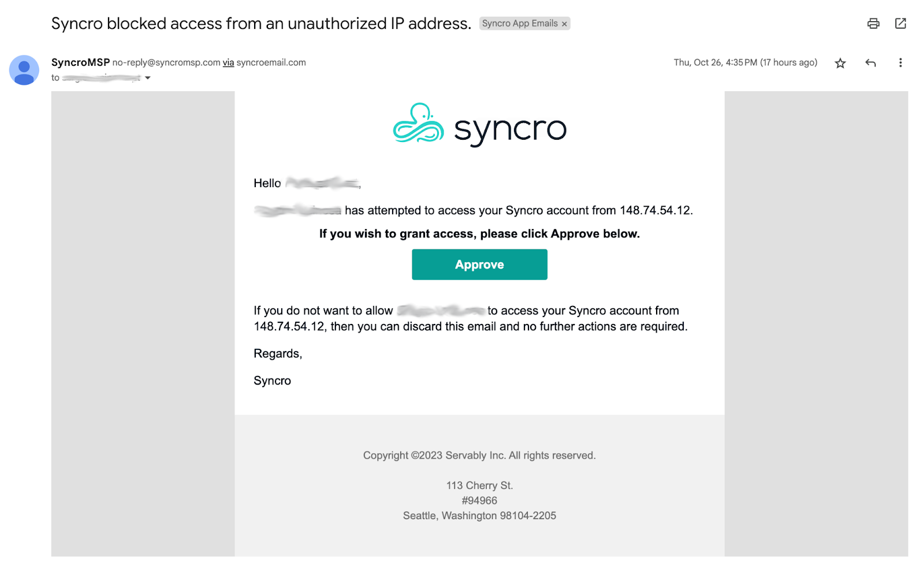The height and width of the screenshot is (563, 924).
Task: Click the email subject line heading
Action: point(261,24)
